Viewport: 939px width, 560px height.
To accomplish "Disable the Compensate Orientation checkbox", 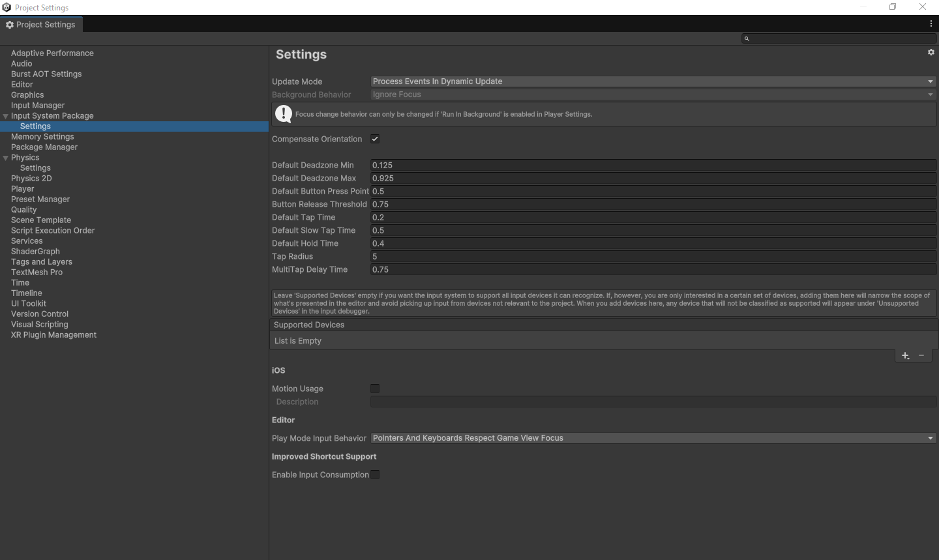I will pos(375,139).
